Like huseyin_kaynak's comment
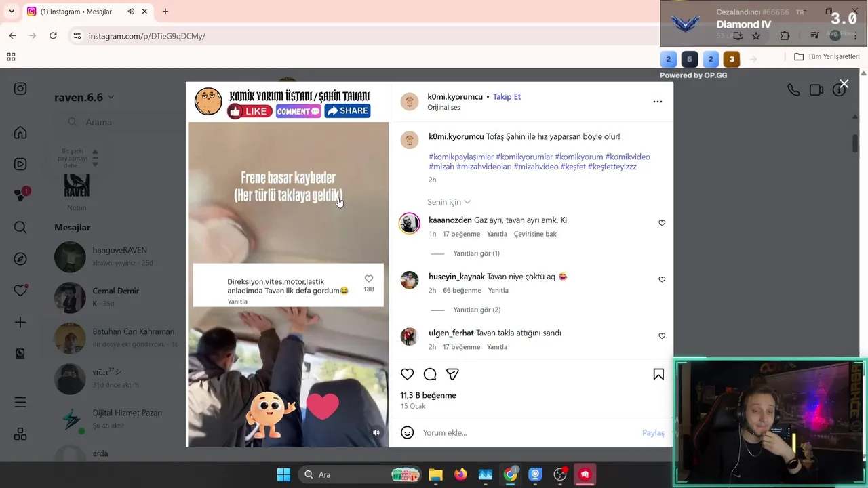Viewport: 868px width, 488px height. (x=662, y=279)
